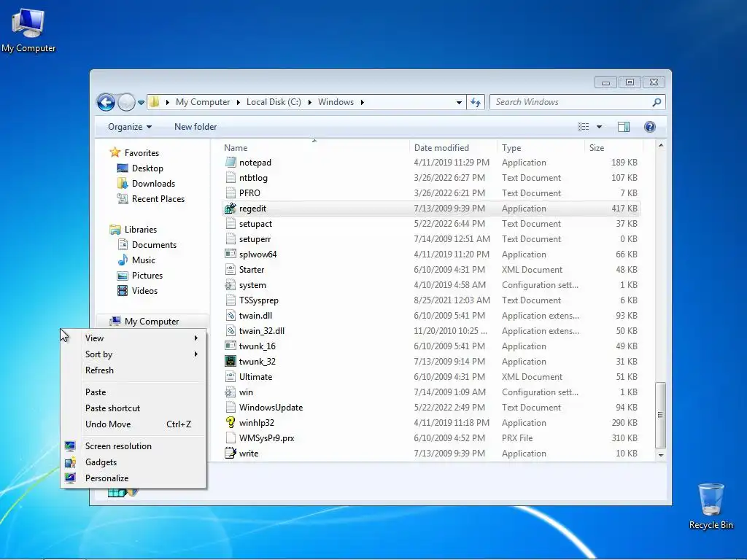Image resolution: width=747 pixels, height=560 pixels.
Task: Click the search magnifier icon
Action: click(x=657, y=102)
